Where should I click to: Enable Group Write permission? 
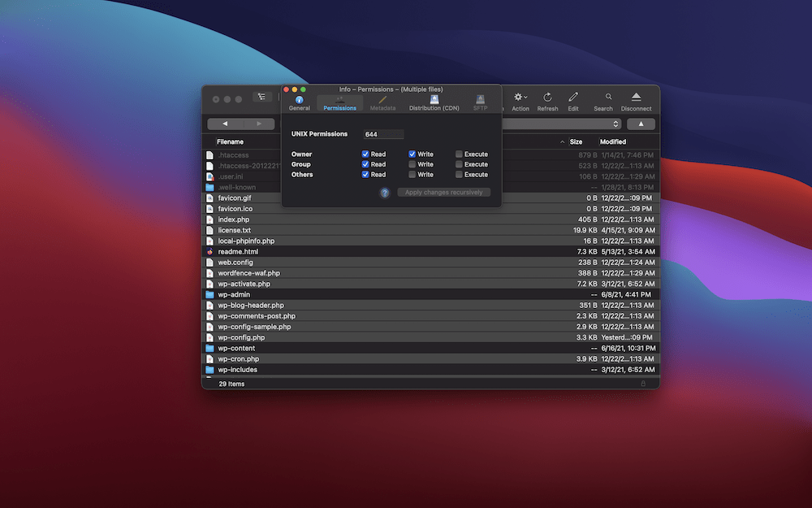(412, 164)
